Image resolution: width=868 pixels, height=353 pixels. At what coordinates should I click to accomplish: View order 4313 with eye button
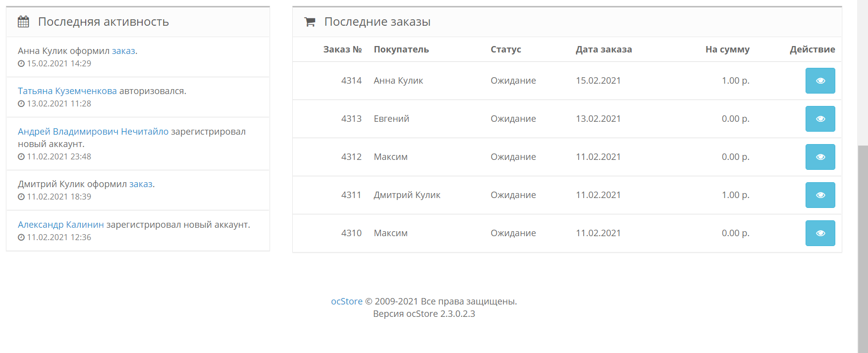point(820,119)
